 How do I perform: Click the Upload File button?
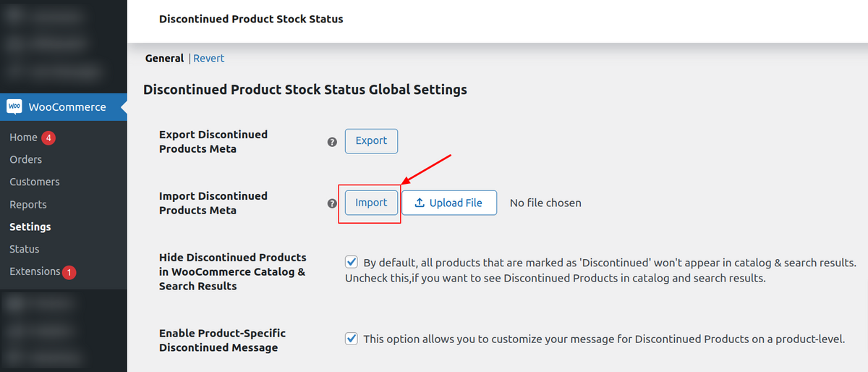pyautogui.click(x=449, y=203)
